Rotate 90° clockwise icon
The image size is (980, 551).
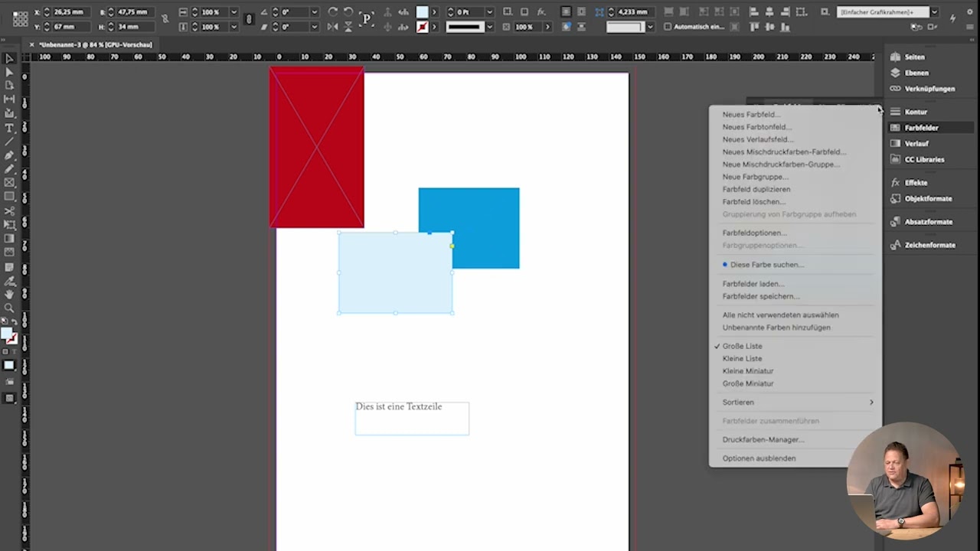click(x=333, y=12)
